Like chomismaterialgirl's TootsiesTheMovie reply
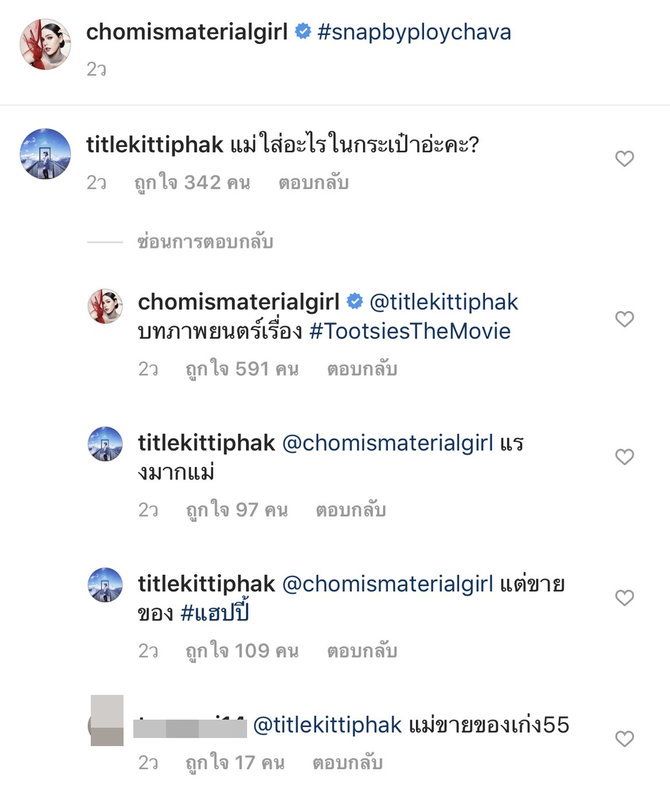Screen dimensions: 670x807 [x=624, y=319]
